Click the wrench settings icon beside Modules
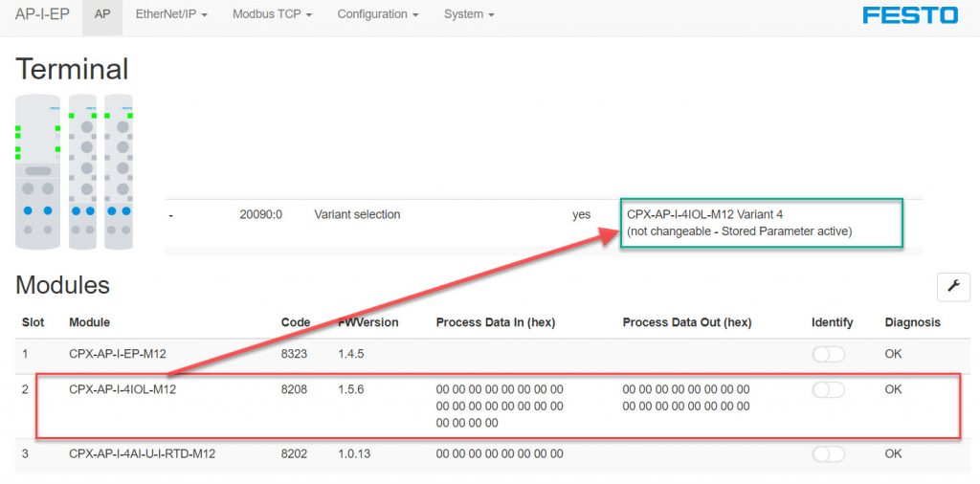The height and width of the screenshot is (484, 980). [953, 287]
